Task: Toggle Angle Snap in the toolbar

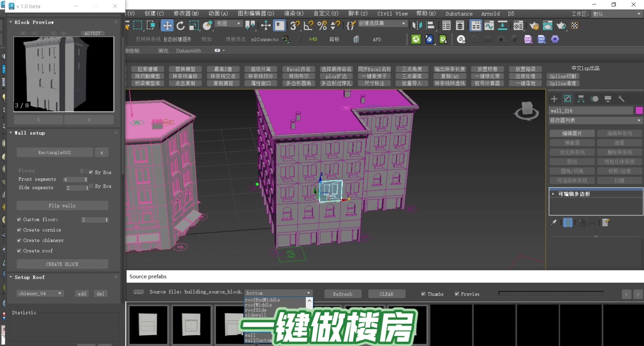Action: pos(308,26)
